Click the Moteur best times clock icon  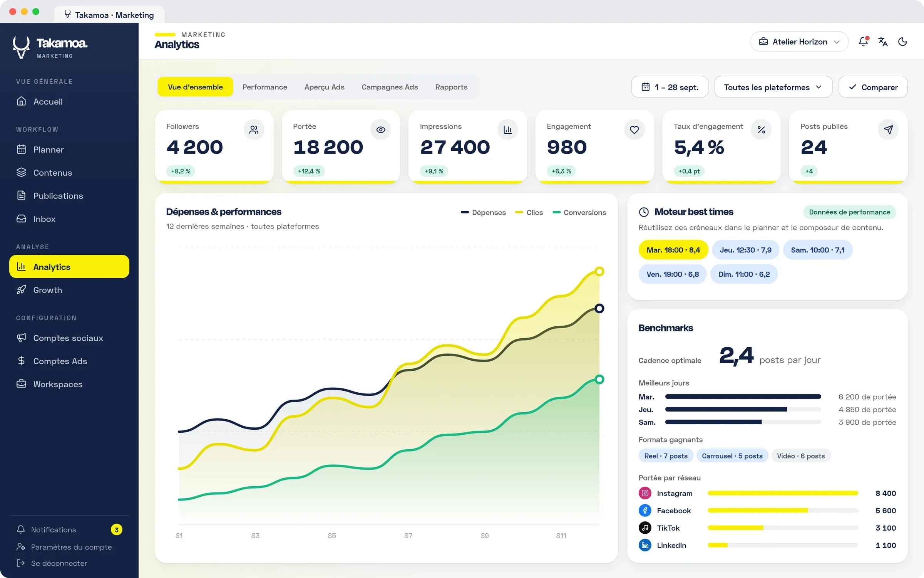[644, 212]
